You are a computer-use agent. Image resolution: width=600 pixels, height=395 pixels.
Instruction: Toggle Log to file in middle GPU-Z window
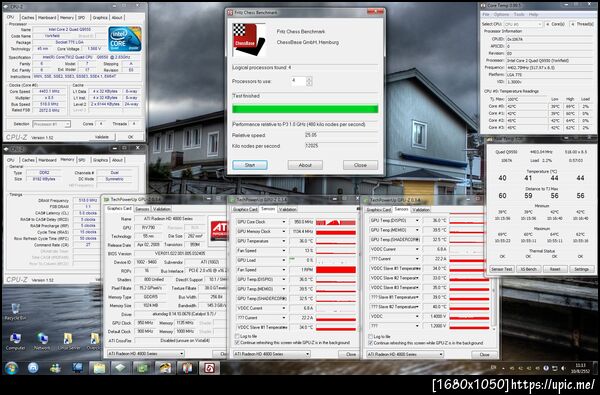point(237,336)
